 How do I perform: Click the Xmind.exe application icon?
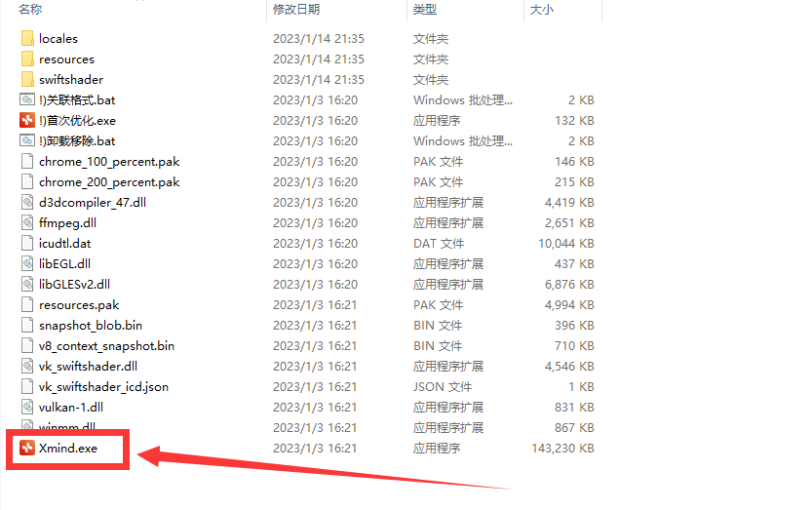pos(27,448)
